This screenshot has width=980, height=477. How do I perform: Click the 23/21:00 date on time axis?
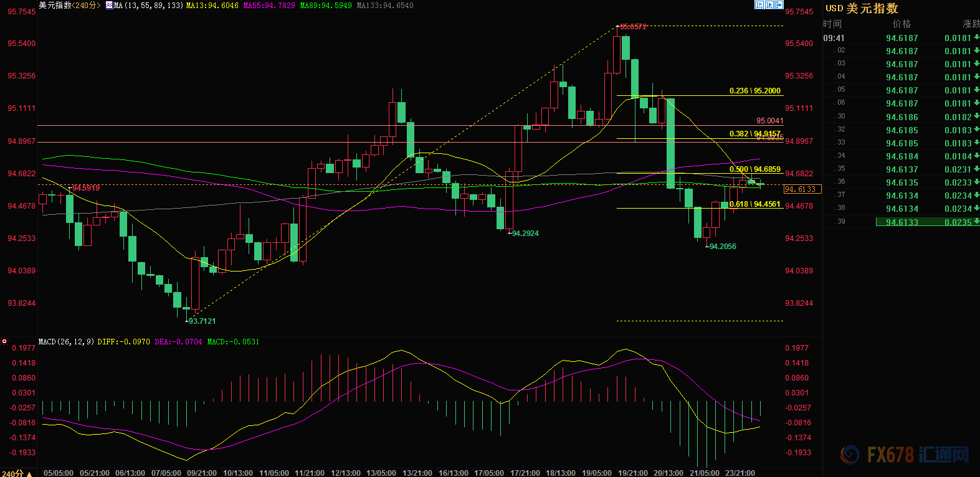point(740,473)
